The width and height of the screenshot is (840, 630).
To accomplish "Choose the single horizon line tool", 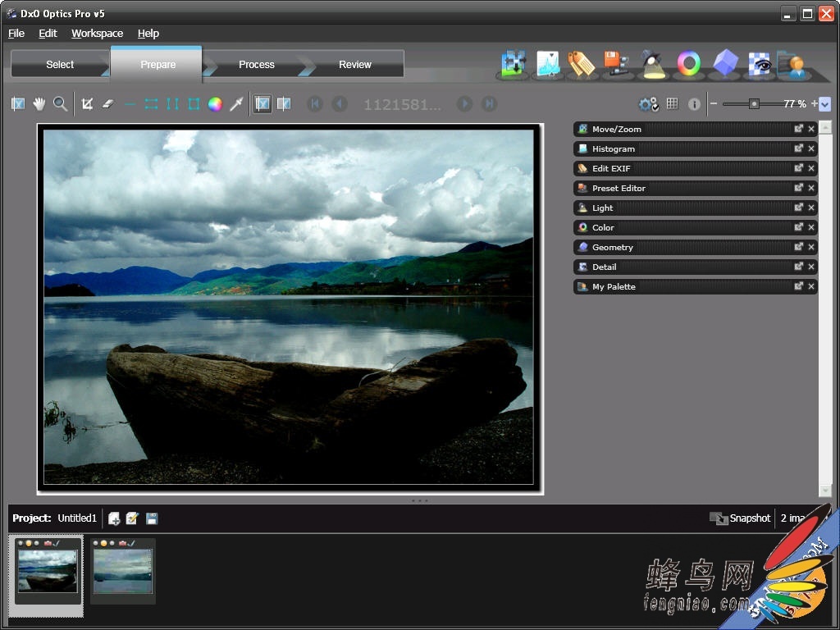I will tap(130, 104).
